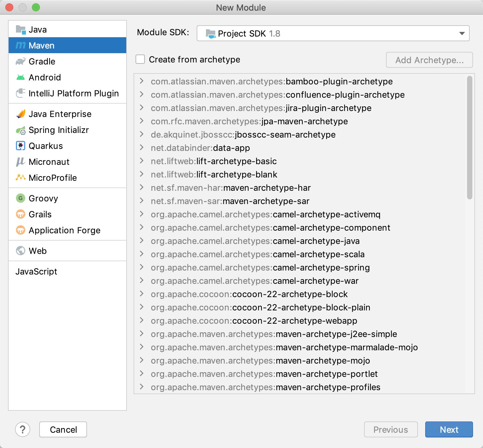Click the Groovy green G icon
The width and height of the screenshot is (483, 448).
click(21, 198)
